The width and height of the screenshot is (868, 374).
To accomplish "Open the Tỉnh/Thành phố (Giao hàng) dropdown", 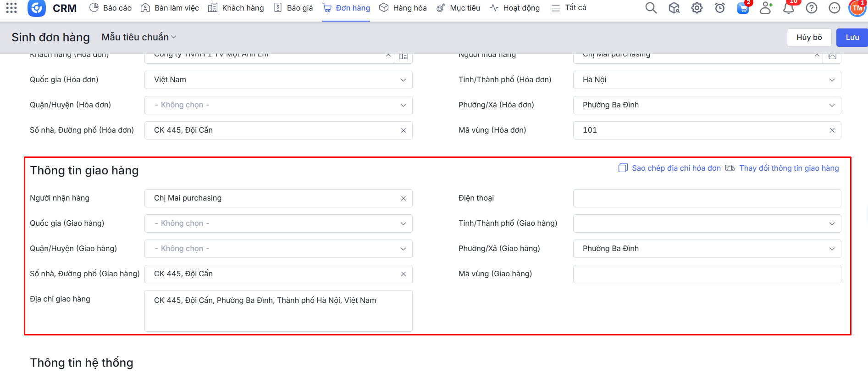I will point(707,223).
